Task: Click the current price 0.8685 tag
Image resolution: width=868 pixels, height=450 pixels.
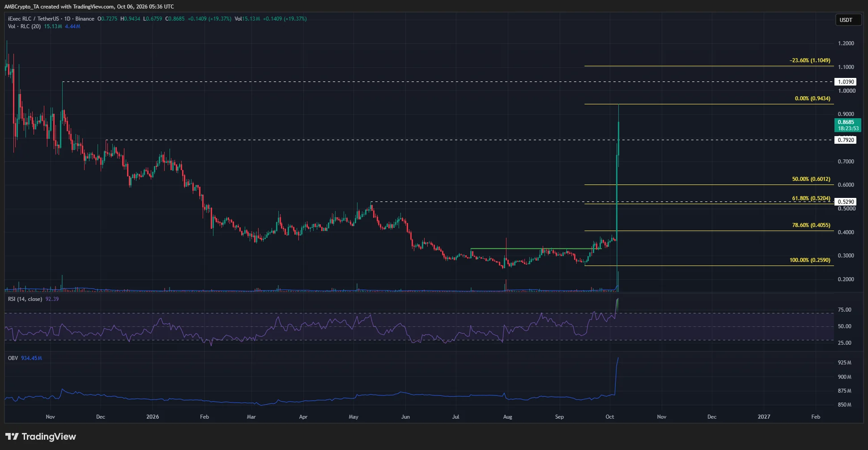Action: click(x=848, y=125)
